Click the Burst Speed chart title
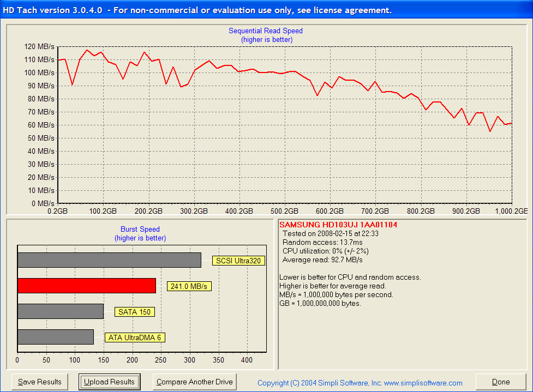533x392 pixels. 140,230
